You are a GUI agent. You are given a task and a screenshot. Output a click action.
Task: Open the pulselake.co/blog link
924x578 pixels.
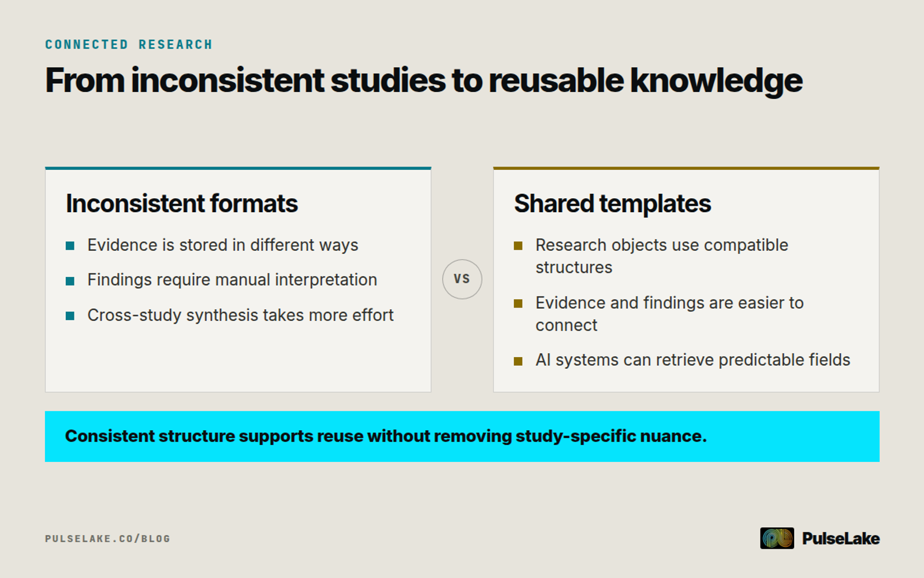click(107, 539)
